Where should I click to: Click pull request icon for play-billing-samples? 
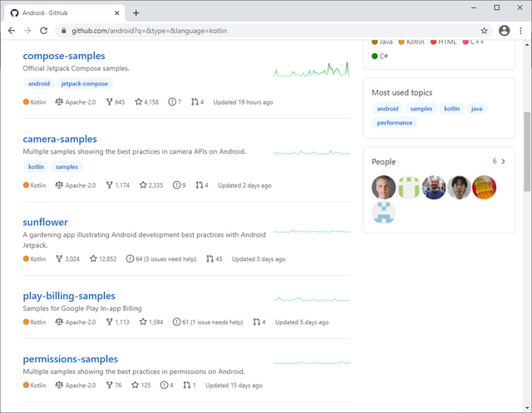257,322
